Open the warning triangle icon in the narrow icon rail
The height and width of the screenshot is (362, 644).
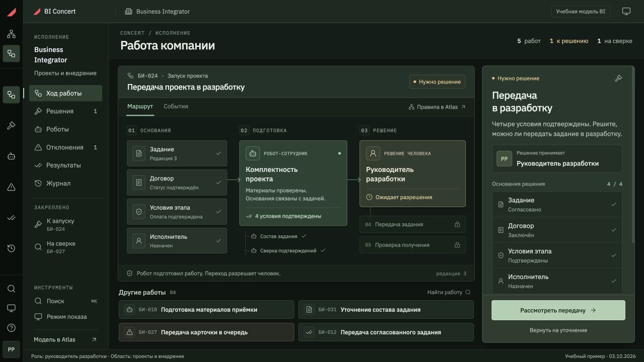(x=11, y=187)
